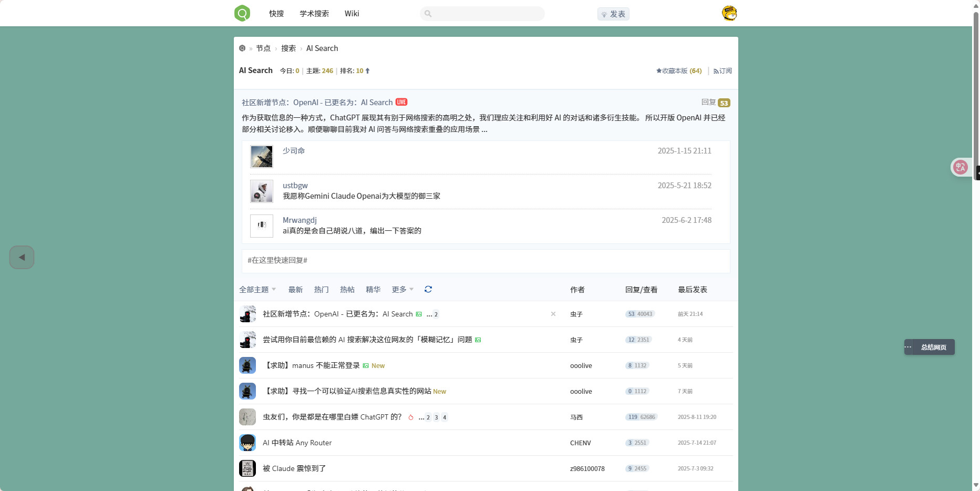Click the left arrow back button
The image size is (980, 491).
(x=22, y=258)
